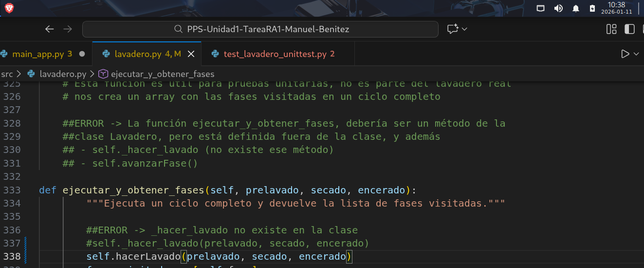Open the clock showing 10:38

616,8
